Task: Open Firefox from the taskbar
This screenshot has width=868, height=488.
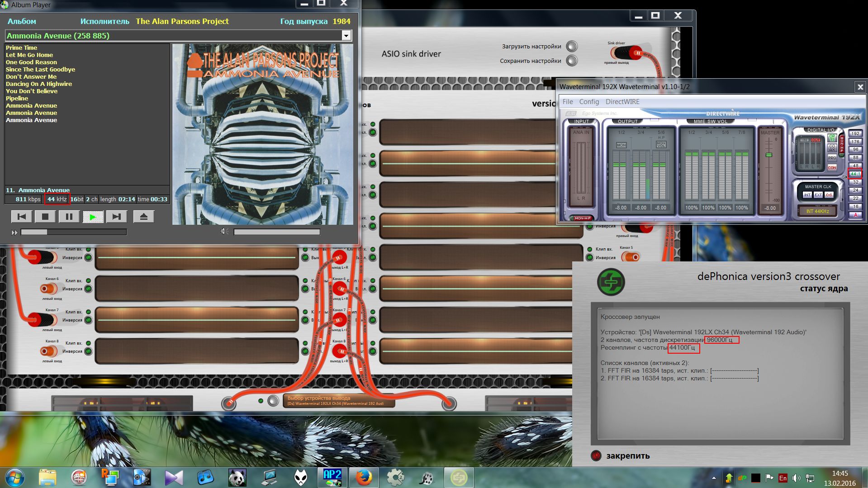Action: 363,478
